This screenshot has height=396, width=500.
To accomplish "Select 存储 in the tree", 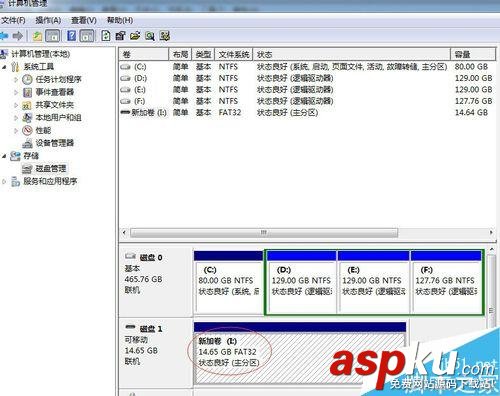I will (31, 156).
